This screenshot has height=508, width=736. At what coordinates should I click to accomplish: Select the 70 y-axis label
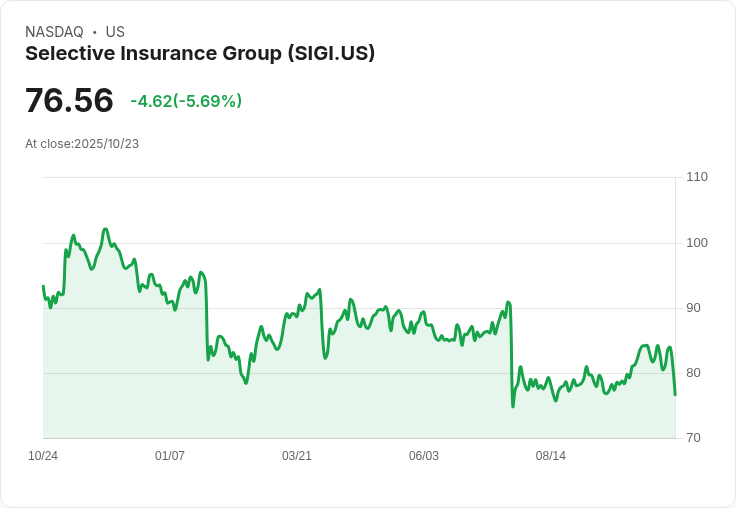point(694,438)
